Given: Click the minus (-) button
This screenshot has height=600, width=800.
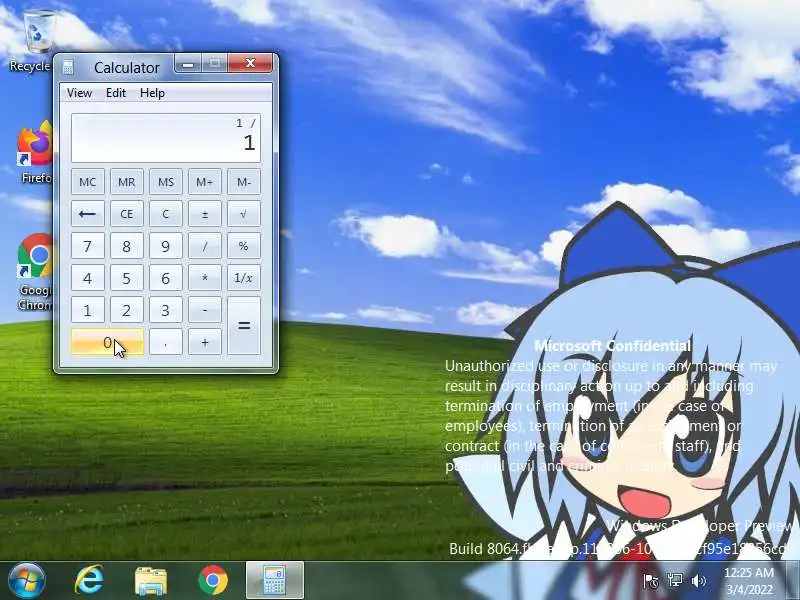Looking at the screenshot, I should (x=205, y=310).
